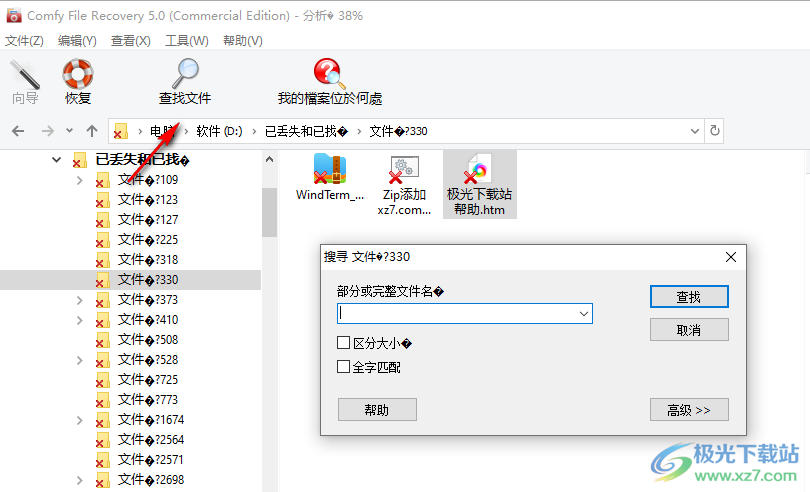Click folder icon of 文件?508
Screen dimensions: 810x492
(x=102, y=340)
